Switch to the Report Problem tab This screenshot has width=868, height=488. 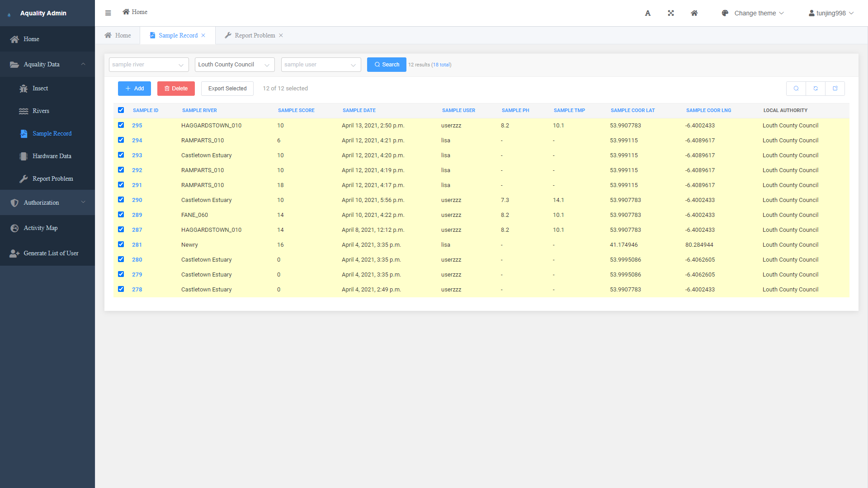(x=254, y=35)
